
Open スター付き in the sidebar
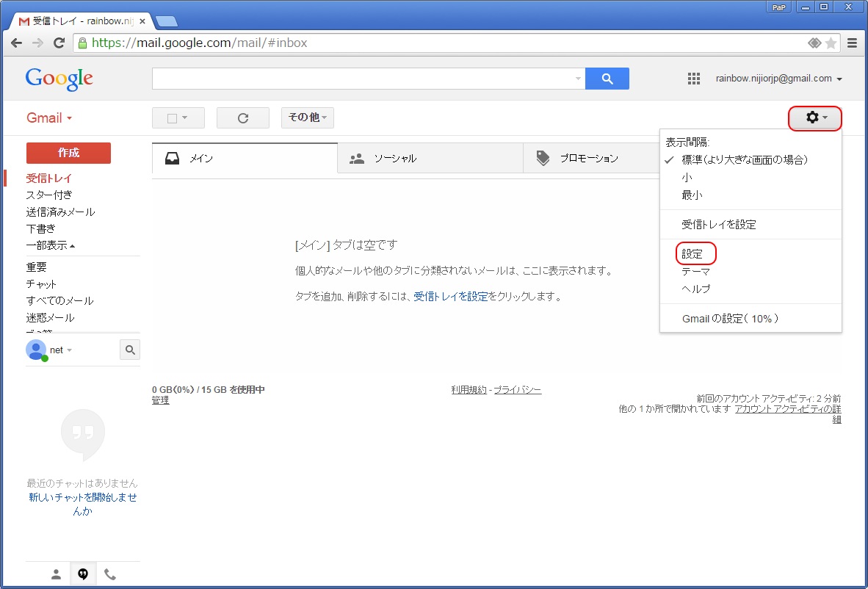pos(49,195)
